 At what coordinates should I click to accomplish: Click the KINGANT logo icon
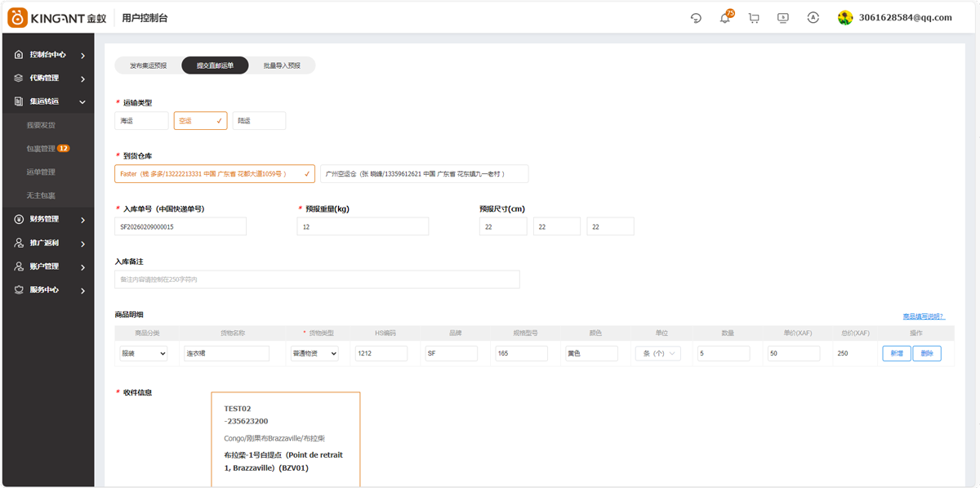pos(18,18)
